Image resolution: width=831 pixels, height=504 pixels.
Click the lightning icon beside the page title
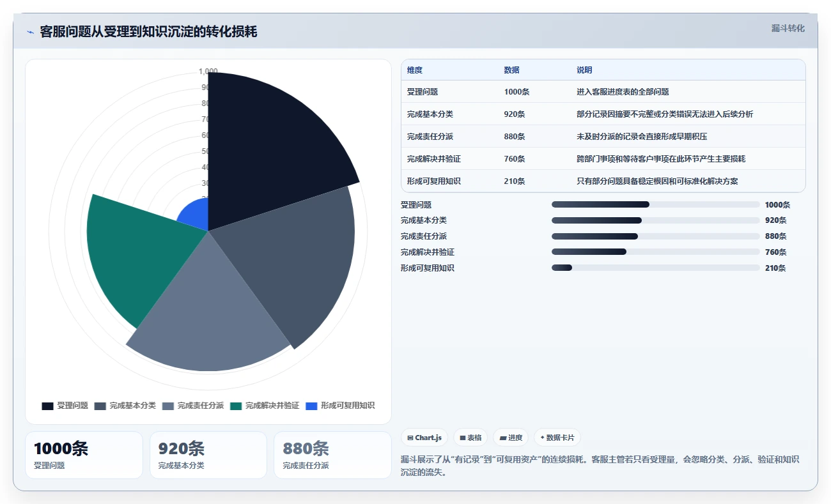(30, 32)
